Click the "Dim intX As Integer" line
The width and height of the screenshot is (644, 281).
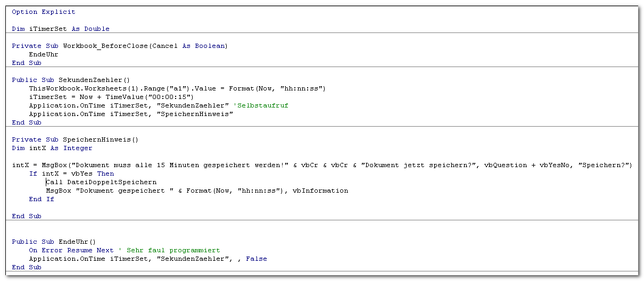click(x=52, y=148)
